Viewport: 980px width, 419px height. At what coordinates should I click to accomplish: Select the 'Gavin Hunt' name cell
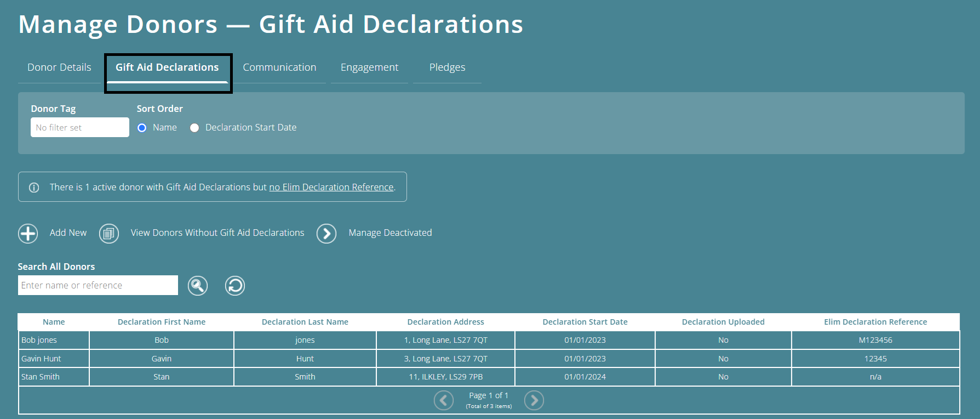(x=54, y=359)
